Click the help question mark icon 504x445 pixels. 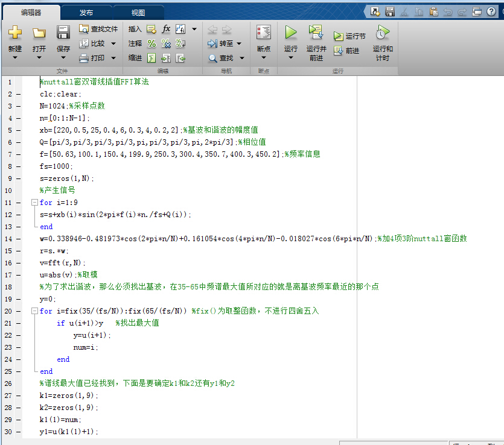click(x=491, y=11)
